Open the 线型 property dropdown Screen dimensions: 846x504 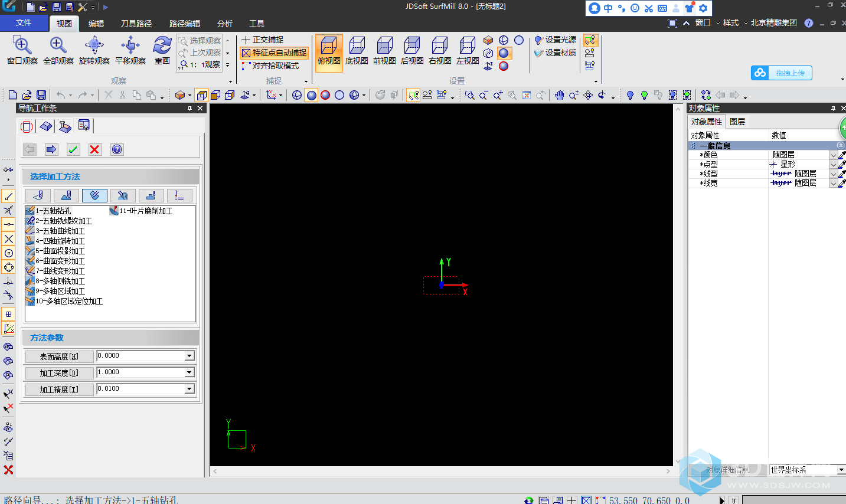click(833, 174)
